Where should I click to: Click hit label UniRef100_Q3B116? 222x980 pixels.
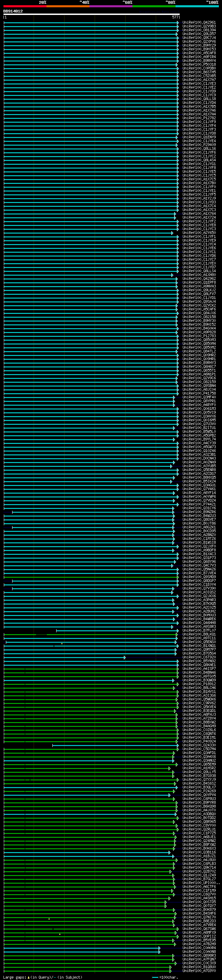199,852
